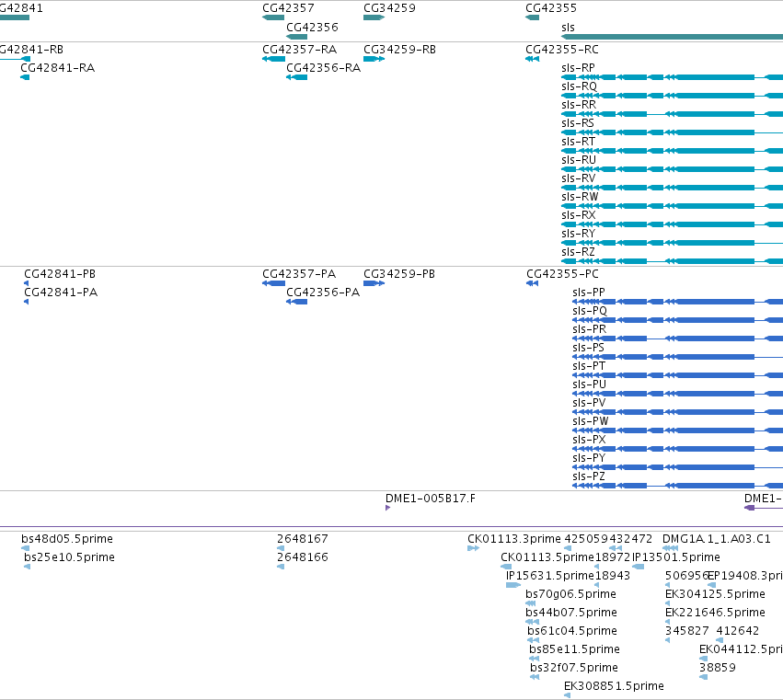Open transcript CG42841-RA
The height and width of the screenshot is (700, 783).
(x=57, y=68)
